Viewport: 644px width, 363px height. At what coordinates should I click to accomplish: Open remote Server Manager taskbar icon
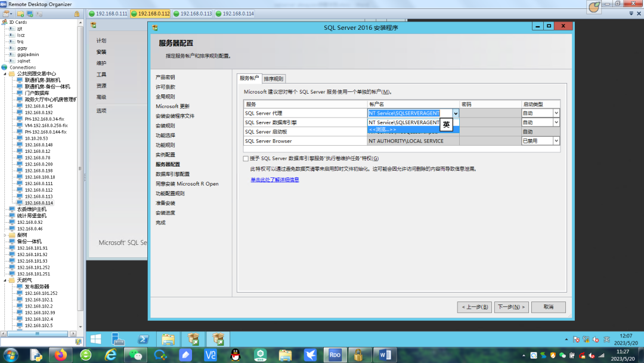(118, 339)
